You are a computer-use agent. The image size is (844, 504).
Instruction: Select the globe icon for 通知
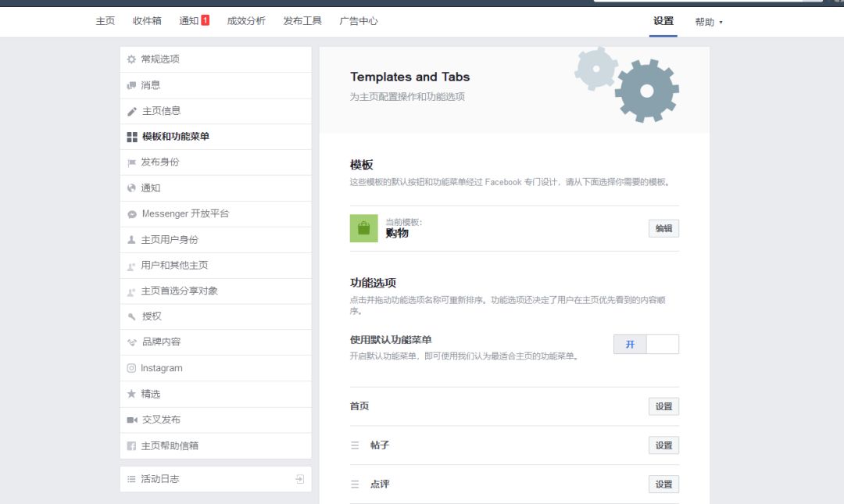point(131,188)
